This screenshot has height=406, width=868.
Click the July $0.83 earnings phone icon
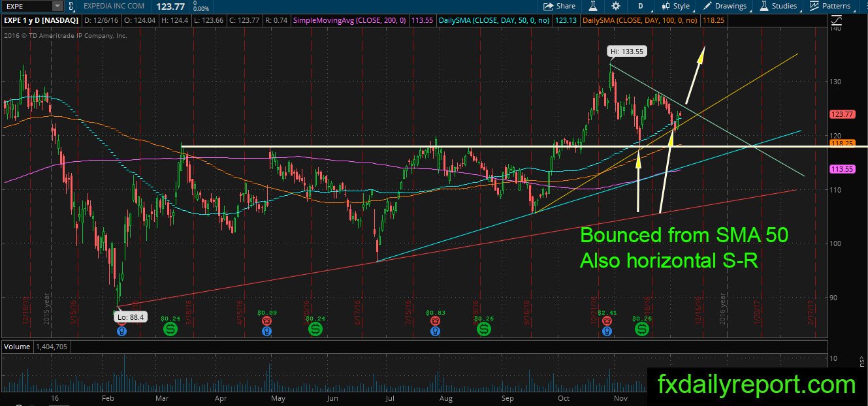click(x=434, y=321)
